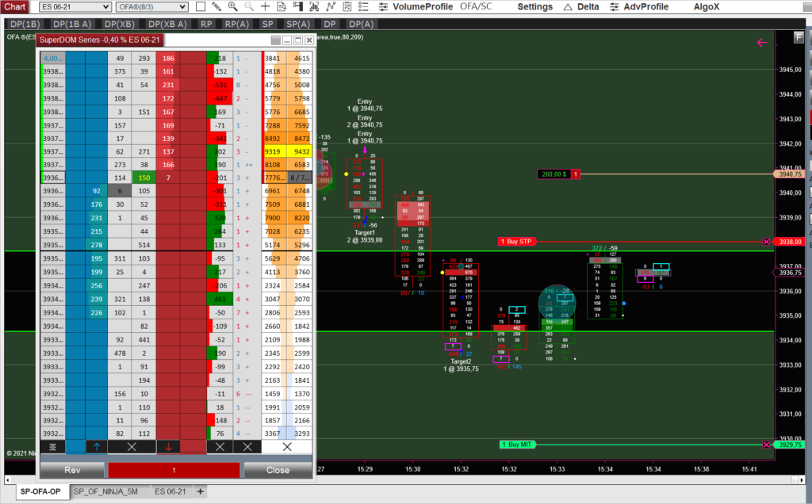The width and height of the screenshot is (812, 504).
Task: Select the DP(XB A) template tab
Action: 167,24
